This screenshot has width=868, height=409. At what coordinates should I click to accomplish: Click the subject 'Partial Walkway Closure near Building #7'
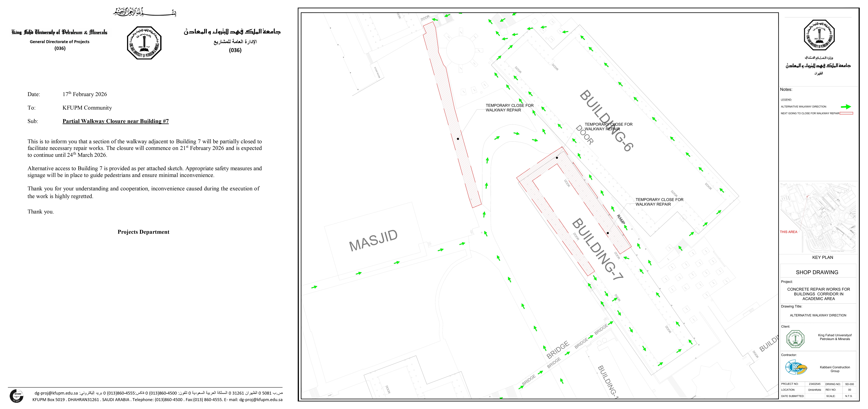pos(116,121)
